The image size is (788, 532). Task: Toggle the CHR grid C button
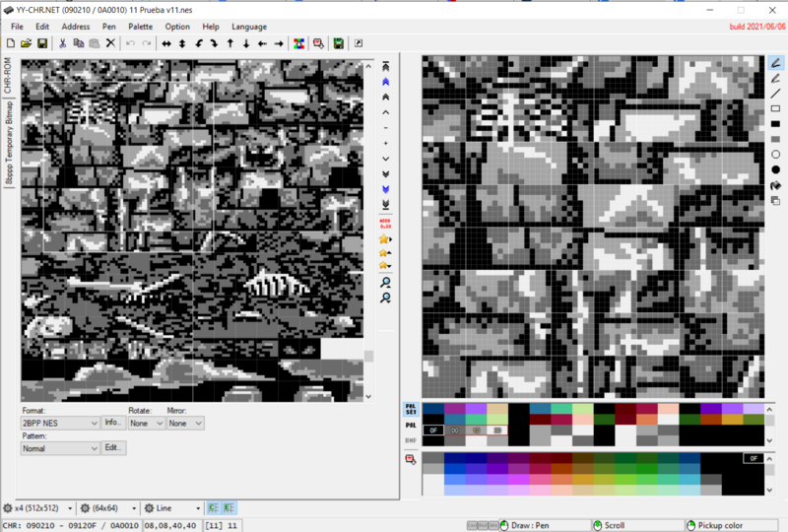pyautogui.click(x=214, y=508)
